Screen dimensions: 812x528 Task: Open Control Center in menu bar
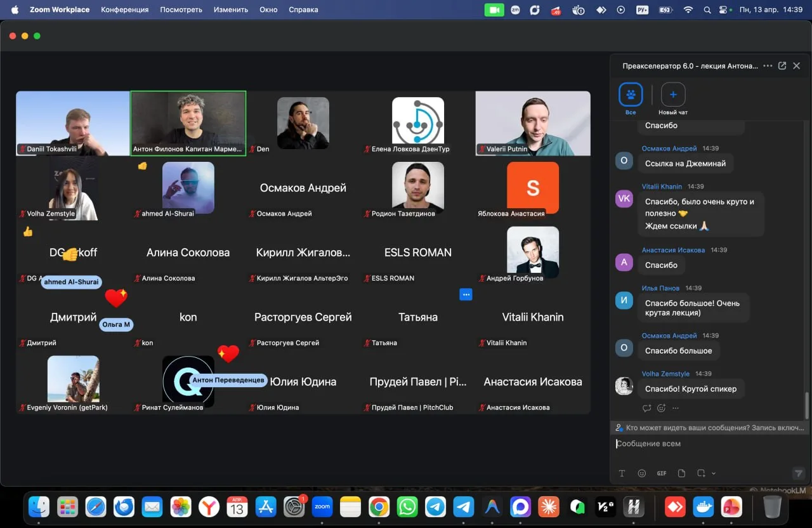(723, 10)
